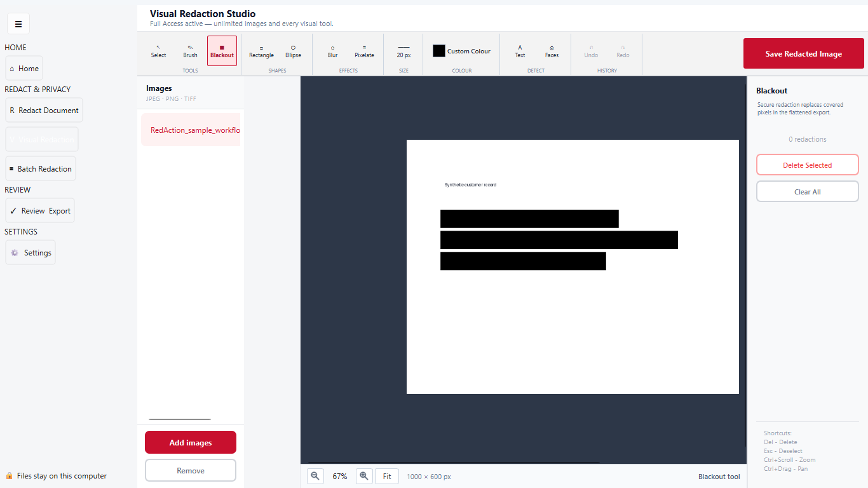The image size is (868, 488).
Task: Pick the Brush tool
Action: [191, 51]
